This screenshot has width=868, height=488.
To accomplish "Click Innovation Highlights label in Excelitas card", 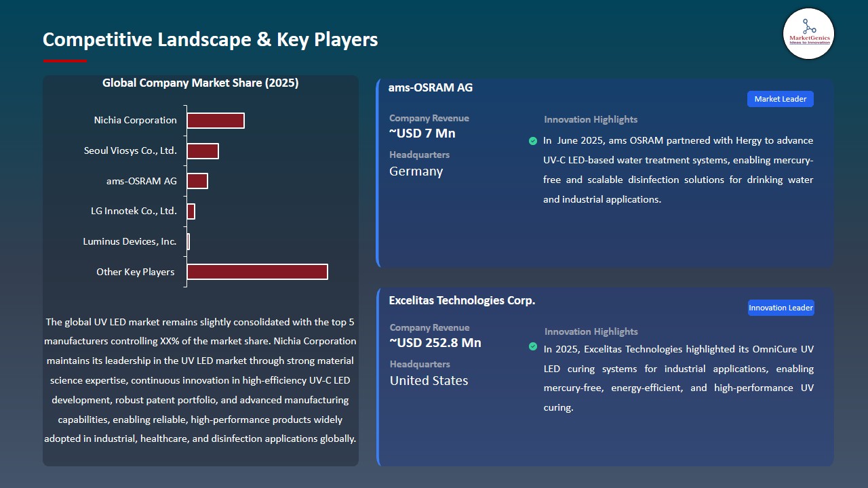I will click(x=591, y=331).
